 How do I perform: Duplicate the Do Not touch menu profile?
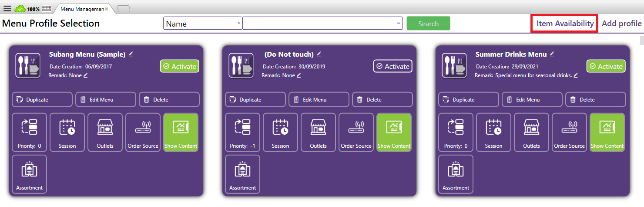[x=255, y=100]
